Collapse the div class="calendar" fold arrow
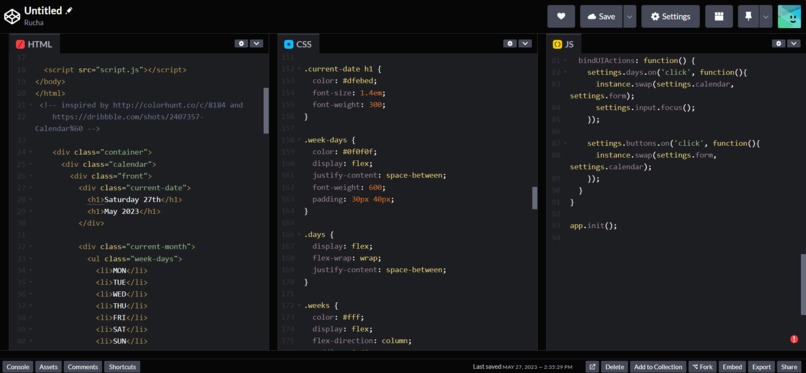 (30, 164)
